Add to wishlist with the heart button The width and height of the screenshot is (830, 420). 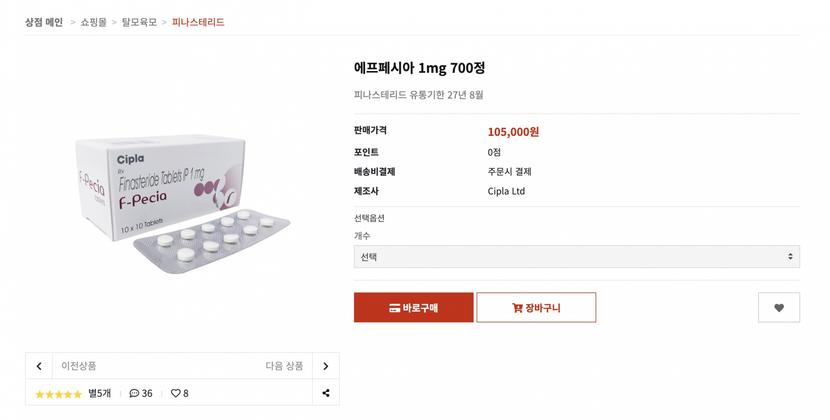778,307
